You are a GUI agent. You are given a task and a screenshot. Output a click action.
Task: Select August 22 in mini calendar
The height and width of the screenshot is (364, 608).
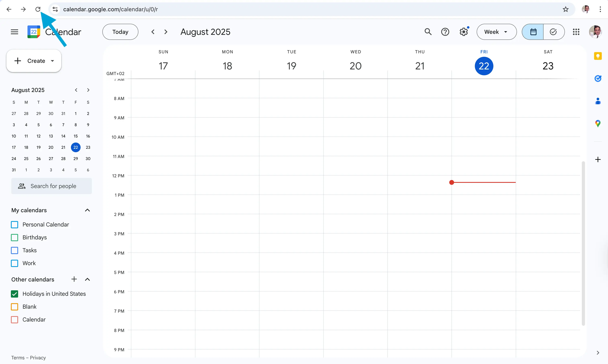76,147
